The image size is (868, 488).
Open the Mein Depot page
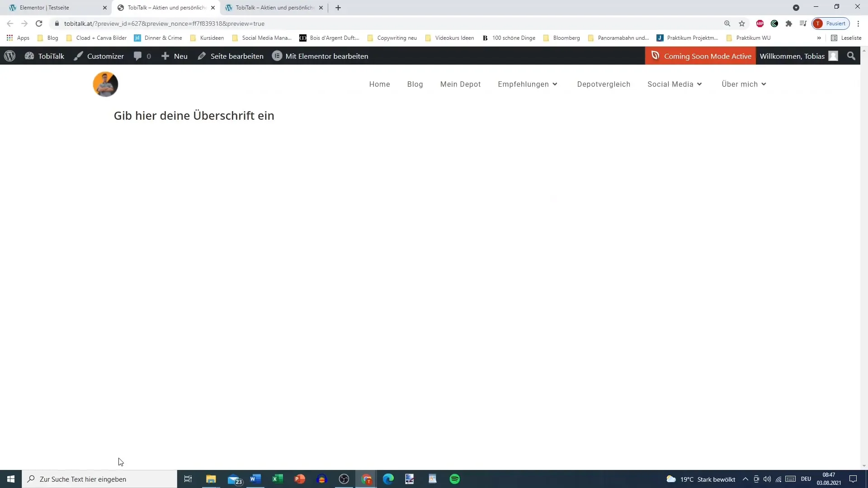[x=460, y=84]
